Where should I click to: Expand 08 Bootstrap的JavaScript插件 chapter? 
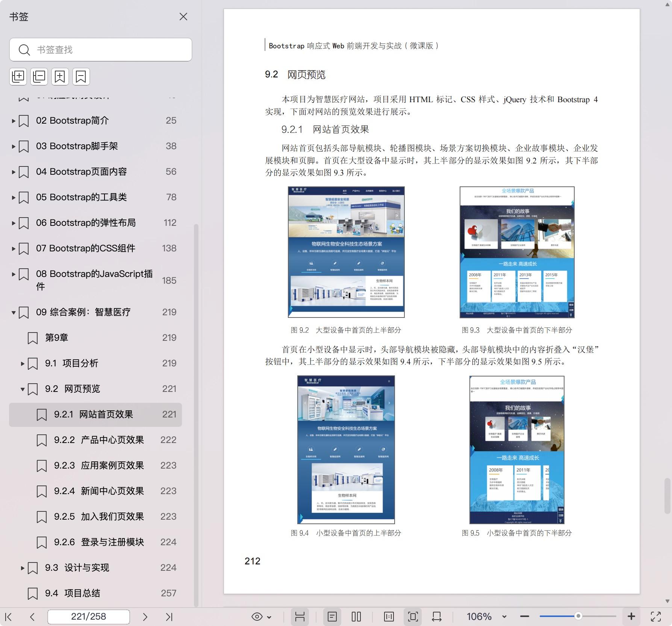(x=14, y=274)
